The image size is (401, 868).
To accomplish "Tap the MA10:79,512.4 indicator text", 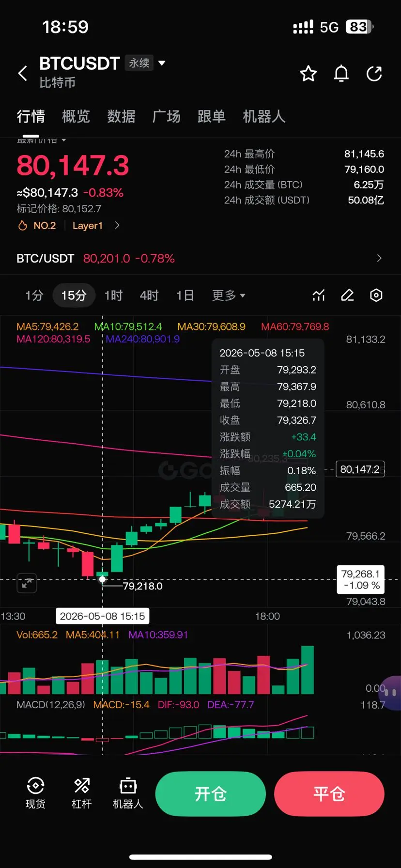I will 128,326.
